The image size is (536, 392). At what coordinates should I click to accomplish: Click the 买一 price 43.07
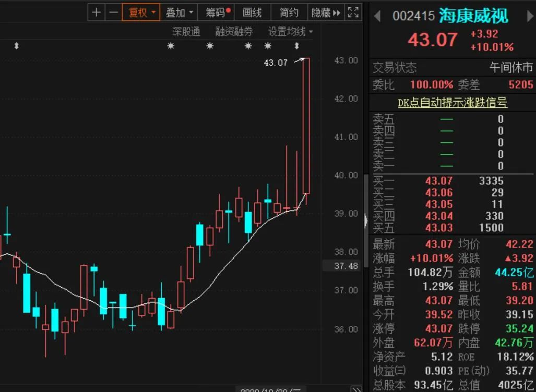(439, 181)
